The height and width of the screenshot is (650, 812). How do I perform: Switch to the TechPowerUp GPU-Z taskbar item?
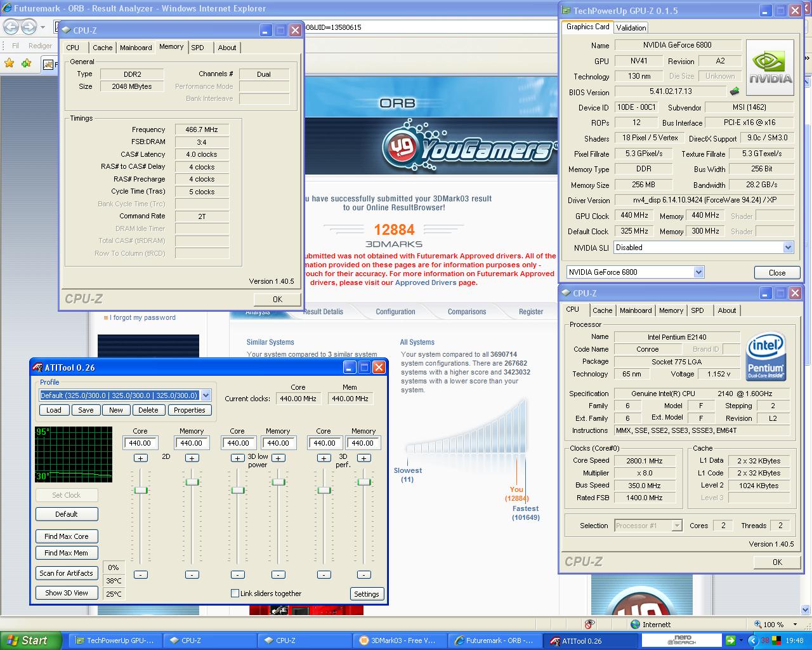115,640
